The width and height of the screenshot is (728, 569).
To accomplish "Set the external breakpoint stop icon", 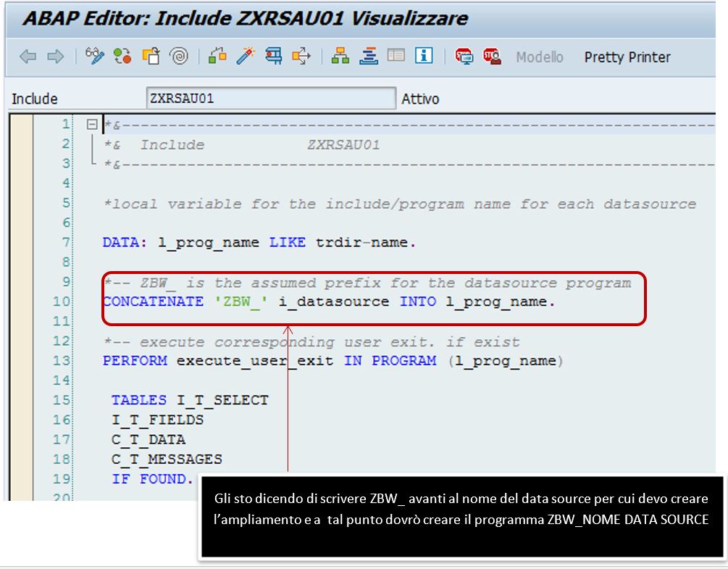I will point(492,57).
